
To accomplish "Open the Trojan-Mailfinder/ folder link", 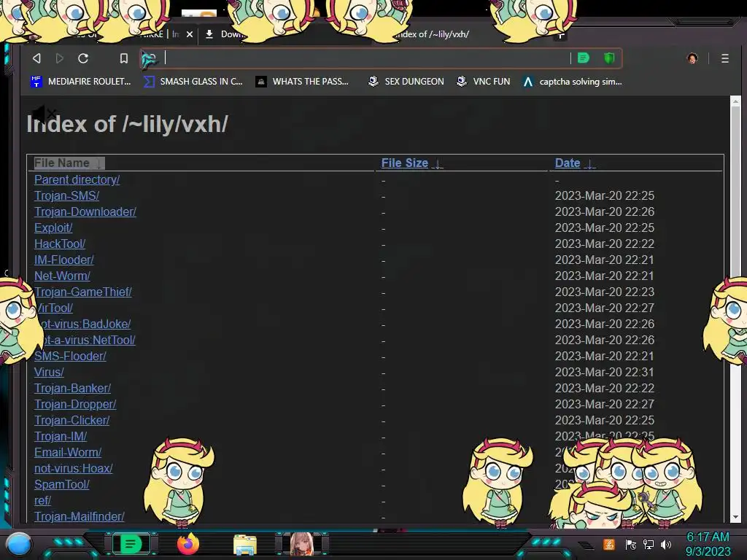I will click(x=79, y=517).
